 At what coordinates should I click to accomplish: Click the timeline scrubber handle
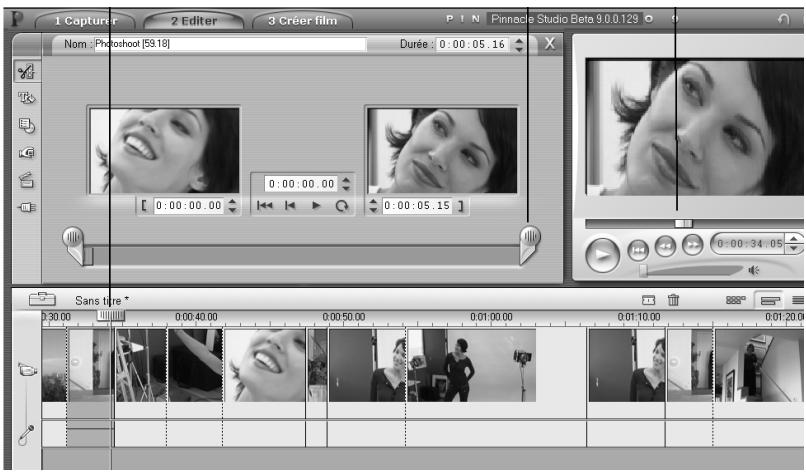(x=111, y=315)
